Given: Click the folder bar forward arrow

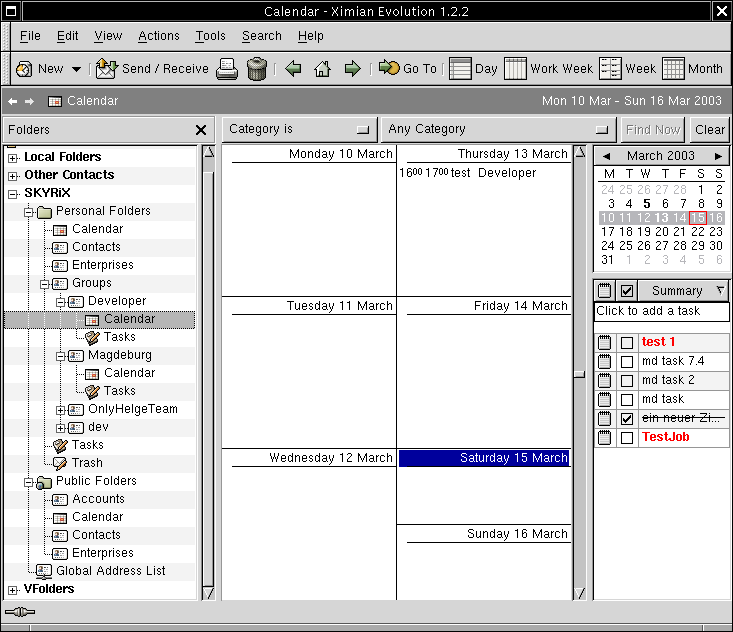Looking at the screenshot, I should tap(29, 101).
